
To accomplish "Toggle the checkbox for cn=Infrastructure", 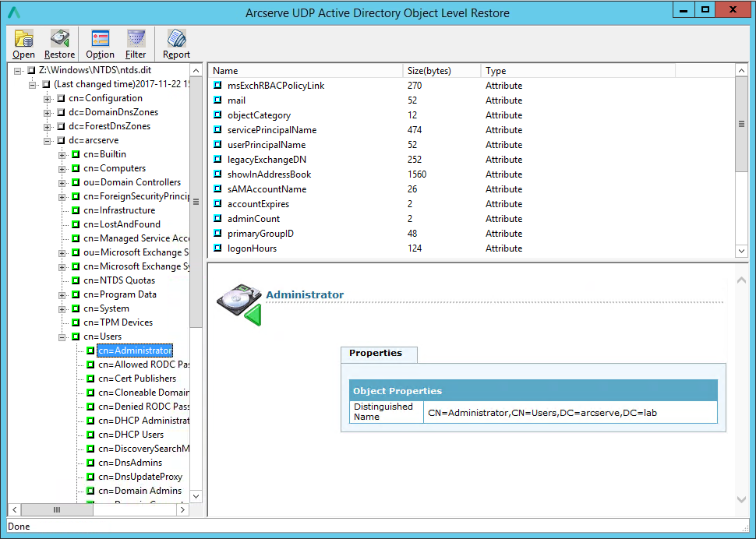I will pos(76,210).
